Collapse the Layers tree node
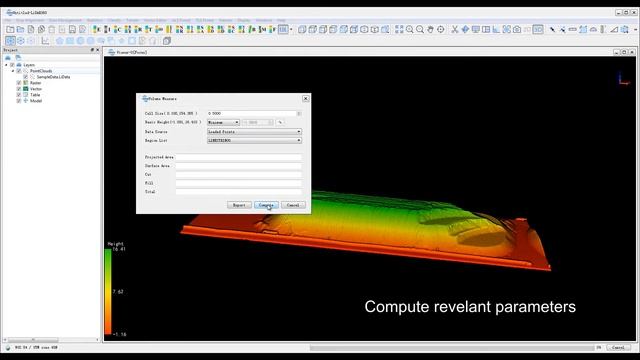Screen dimensions: 640x360 6,65
